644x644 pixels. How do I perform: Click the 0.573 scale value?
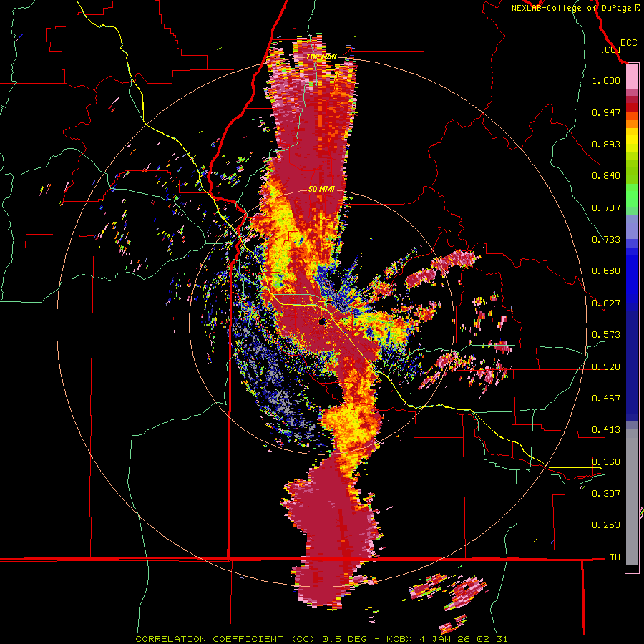(606, 335)
